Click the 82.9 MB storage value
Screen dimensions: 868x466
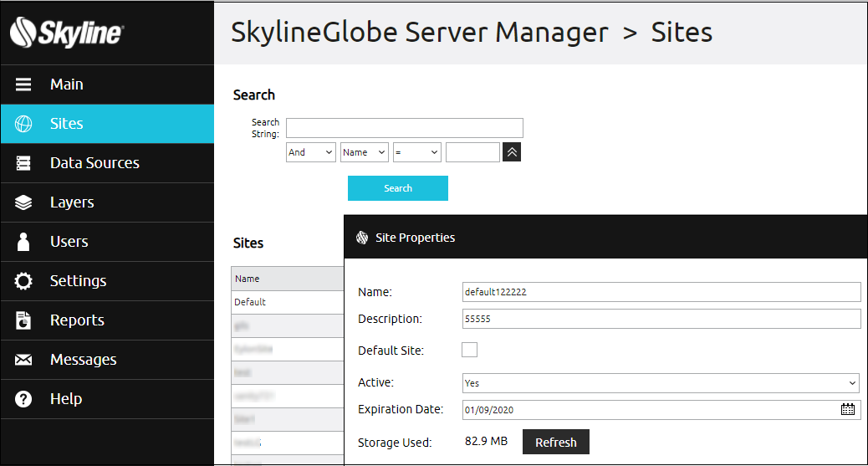486,441
